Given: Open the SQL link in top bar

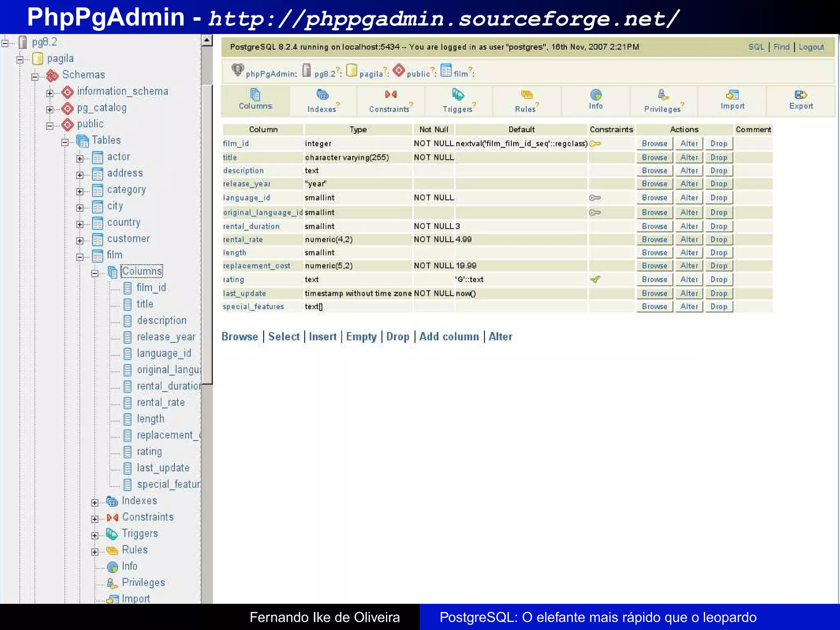Looking at the screenshot, I should coord(756,47).
